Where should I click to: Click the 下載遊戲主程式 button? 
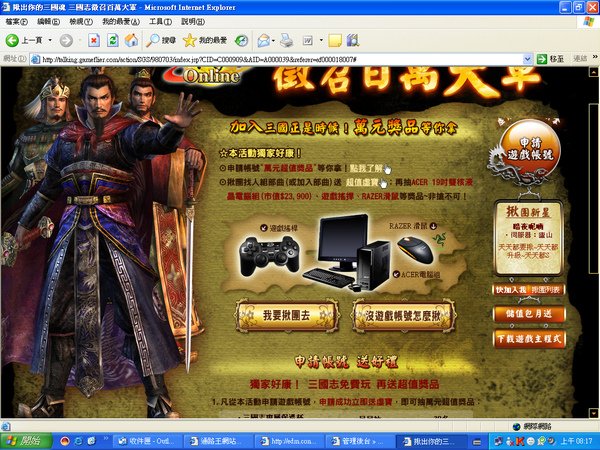[529, 339]
